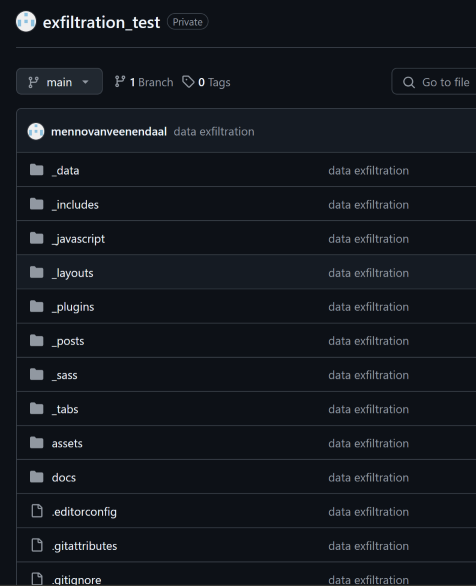View the 0 Tags page
476x586 pixels.
pos(206,82)
